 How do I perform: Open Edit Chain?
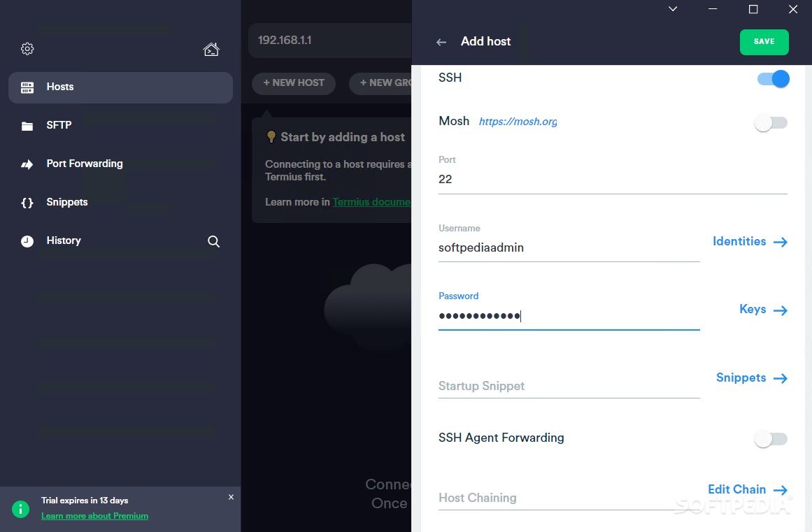(747, 489)
